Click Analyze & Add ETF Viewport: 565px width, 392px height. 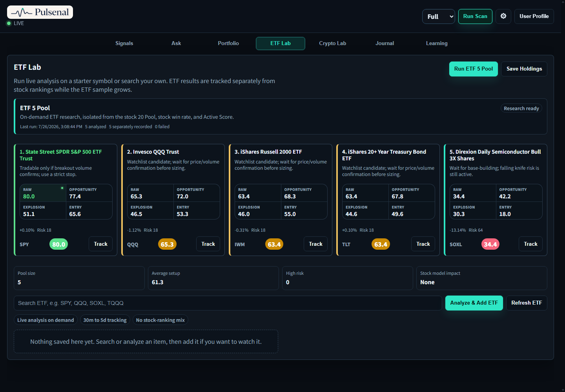point(474,303)
